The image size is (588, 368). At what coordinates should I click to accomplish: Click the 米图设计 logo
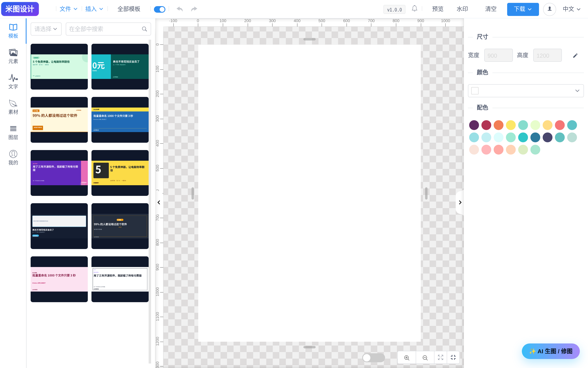tap(20, 9)
